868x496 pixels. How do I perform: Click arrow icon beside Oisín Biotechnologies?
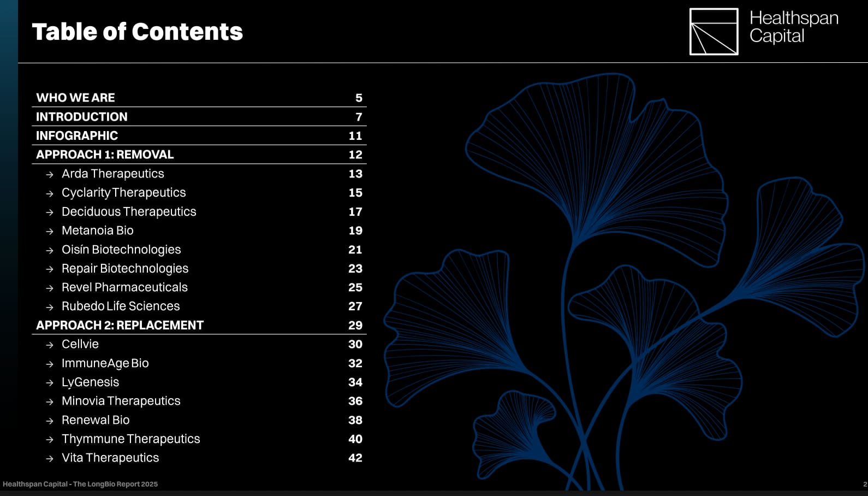click(50, 250)
